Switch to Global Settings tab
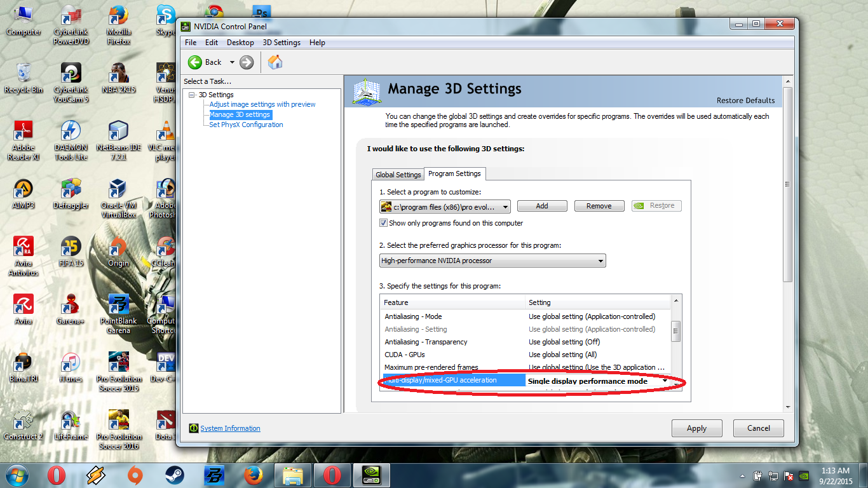Image resolution: width=868 pixels, height=488 pixels. coord(398,175)
